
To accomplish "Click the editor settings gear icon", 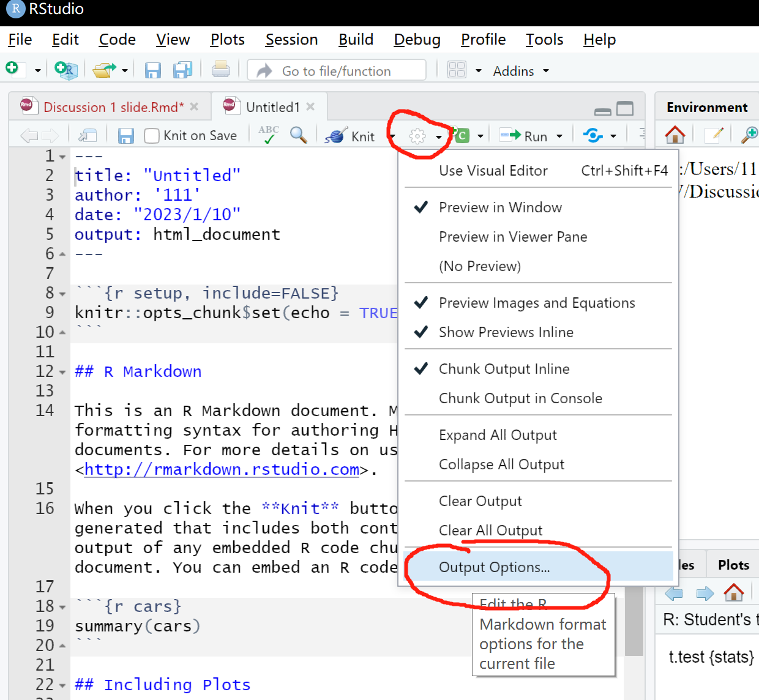I will coord(417,136).
